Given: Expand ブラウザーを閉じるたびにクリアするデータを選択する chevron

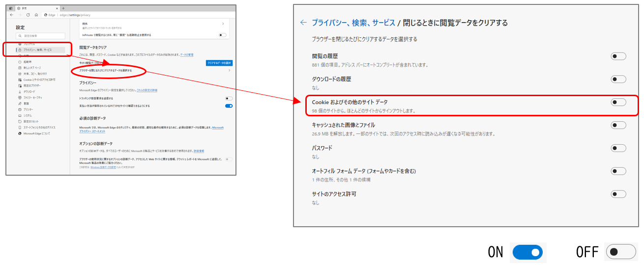Looking at the screenshot, I should click(x=230, y=71).
